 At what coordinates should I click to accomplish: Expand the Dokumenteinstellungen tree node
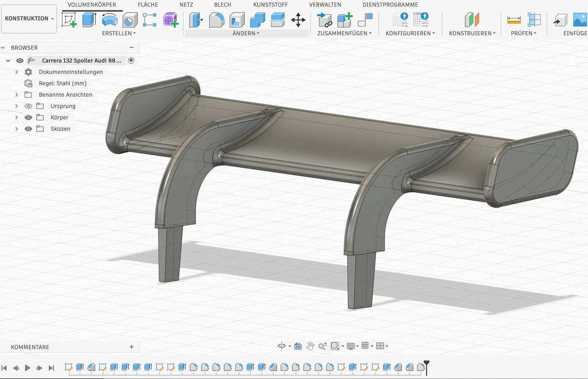coord(17,72)
